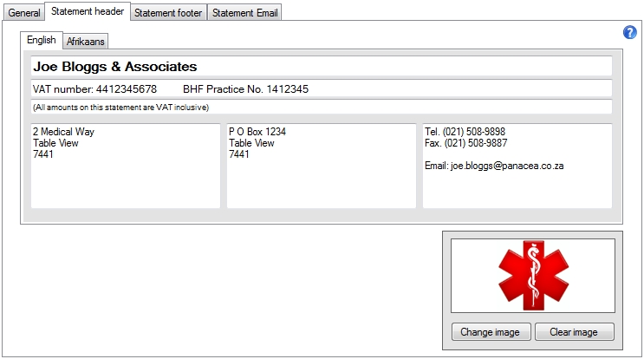The width and height of the screenshot is (644, 359).
Task: Click postal code 7441 under P O Box
Action: 239,154
